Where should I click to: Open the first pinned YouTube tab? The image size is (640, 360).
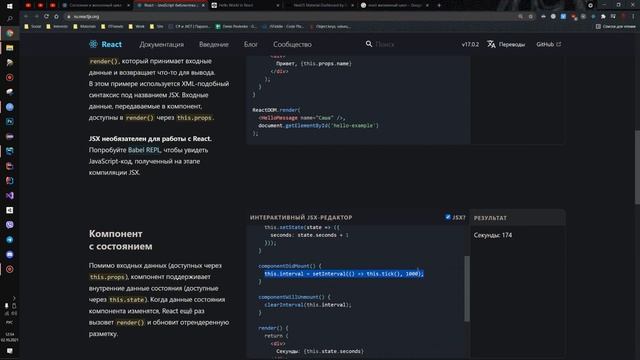(x=28, y=5)
